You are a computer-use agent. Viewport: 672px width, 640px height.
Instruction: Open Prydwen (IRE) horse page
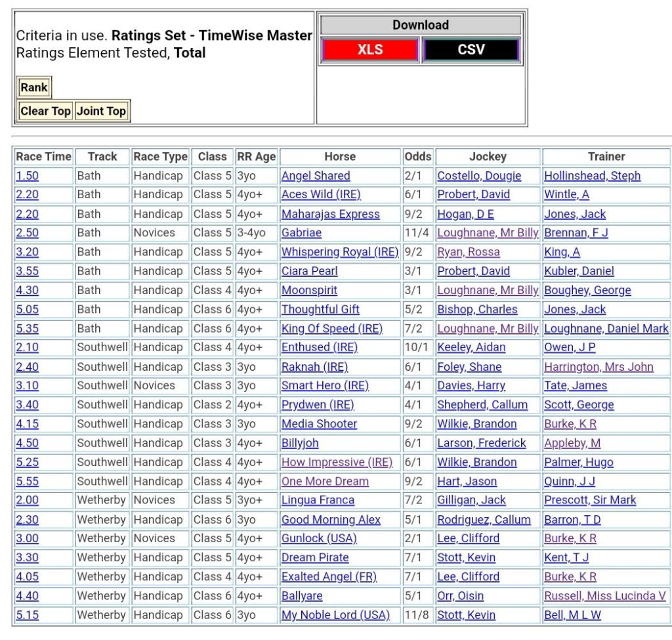tap(318, 405)
